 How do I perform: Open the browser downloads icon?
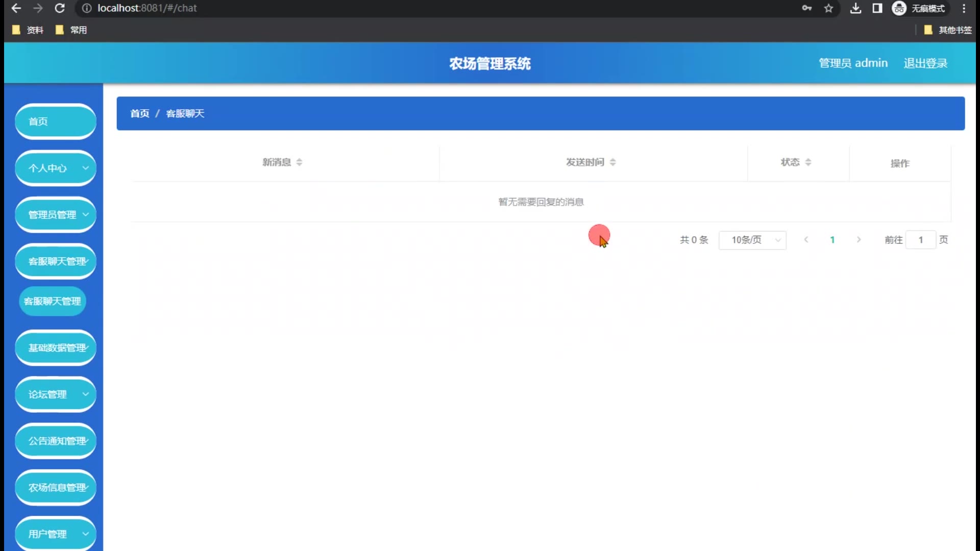tap(855, 8)
